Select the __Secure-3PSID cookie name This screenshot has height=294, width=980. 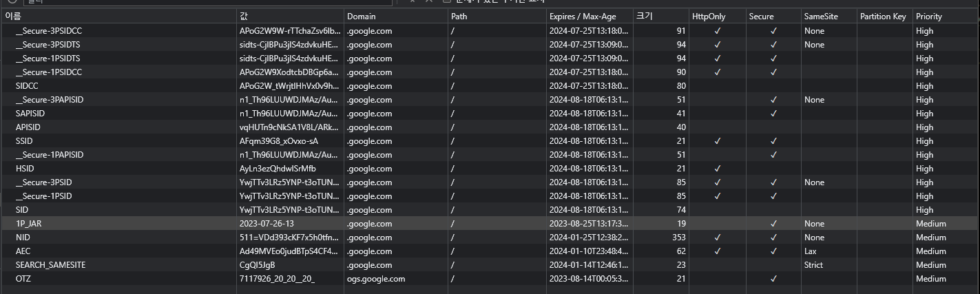(43, 182)
